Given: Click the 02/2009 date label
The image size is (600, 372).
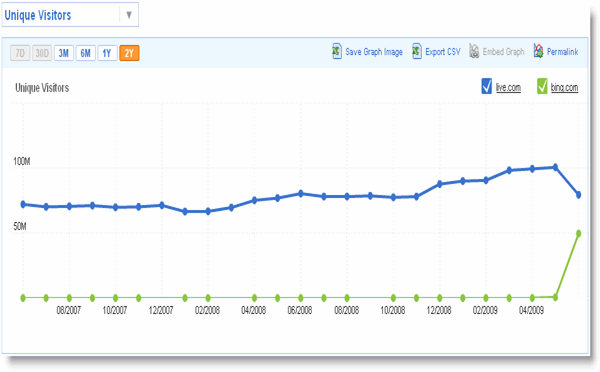Looking at the screenshot, I should (x=485, y=310).
